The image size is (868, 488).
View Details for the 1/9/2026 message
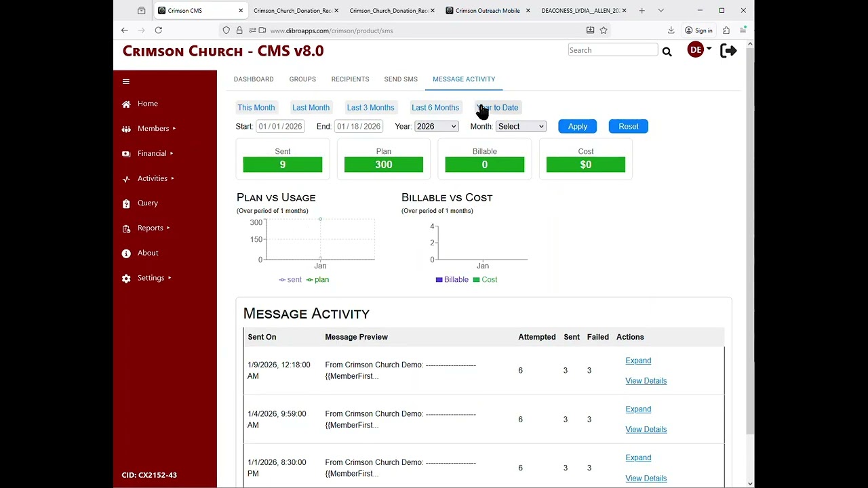pyautogui.click(x=646, y=381)
